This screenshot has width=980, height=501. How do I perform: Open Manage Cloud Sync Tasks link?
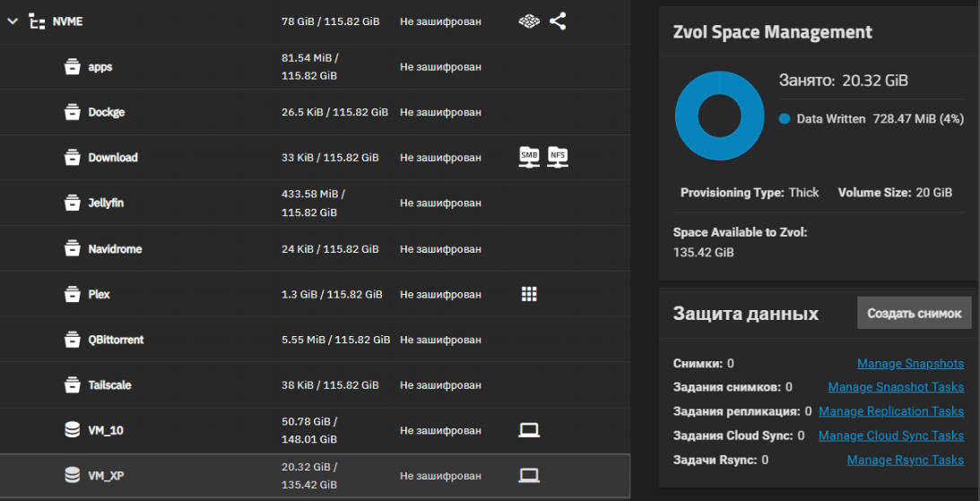pyautogui.click(x=890, y=436)
